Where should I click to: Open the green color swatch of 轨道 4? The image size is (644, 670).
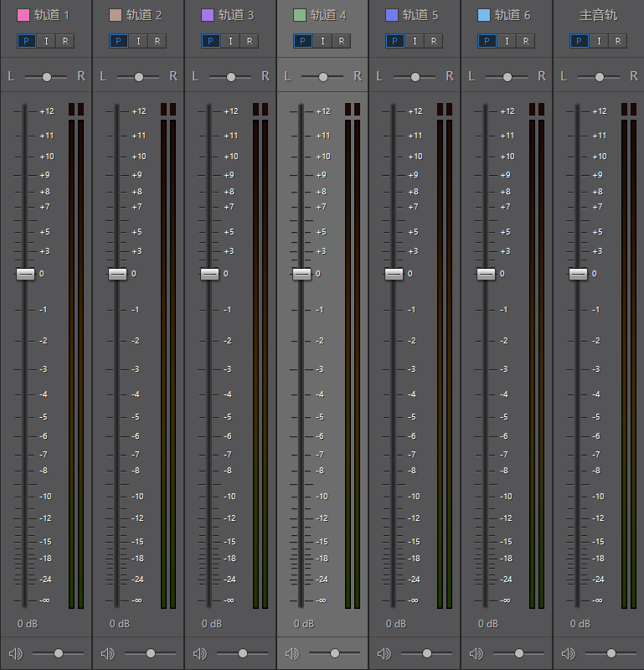pos(300,15)
